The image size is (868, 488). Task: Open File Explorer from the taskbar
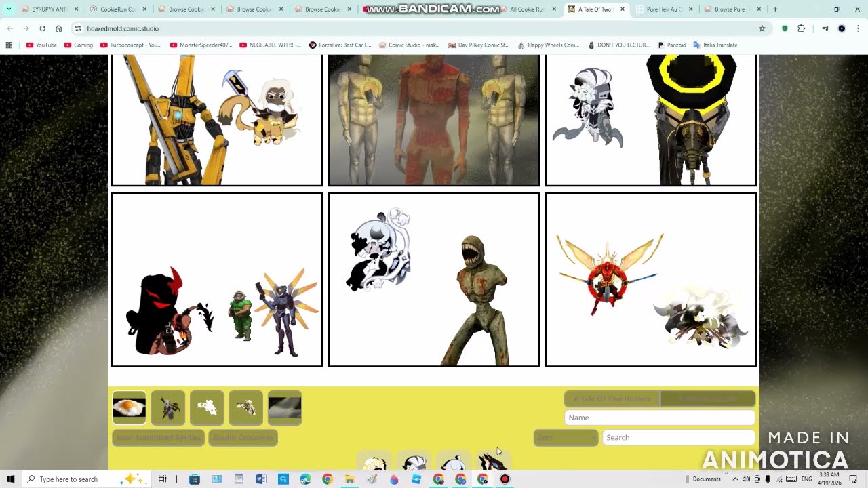coord(349,479)
